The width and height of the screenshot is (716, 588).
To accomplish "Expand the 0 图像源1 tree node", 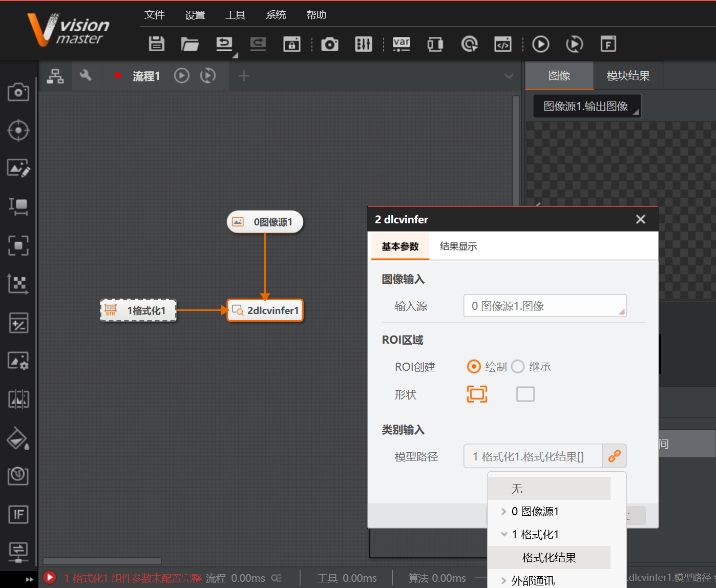I will point(504,511).
